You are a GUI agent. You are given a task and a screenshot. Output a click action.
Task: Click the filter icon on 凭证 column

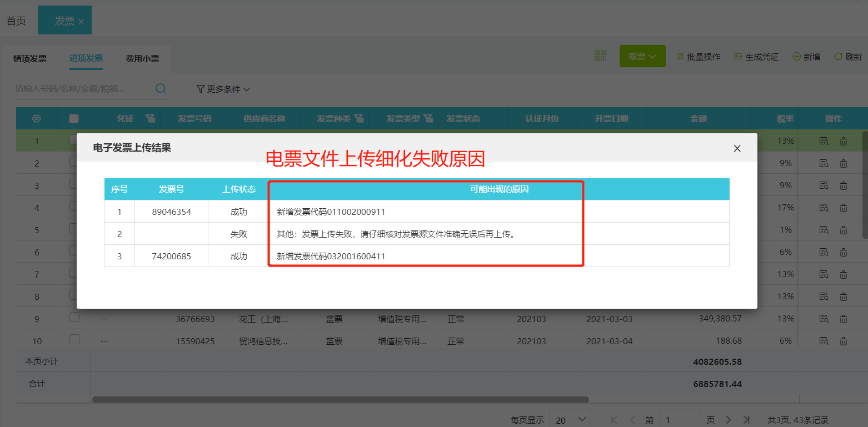coord(150,118)
